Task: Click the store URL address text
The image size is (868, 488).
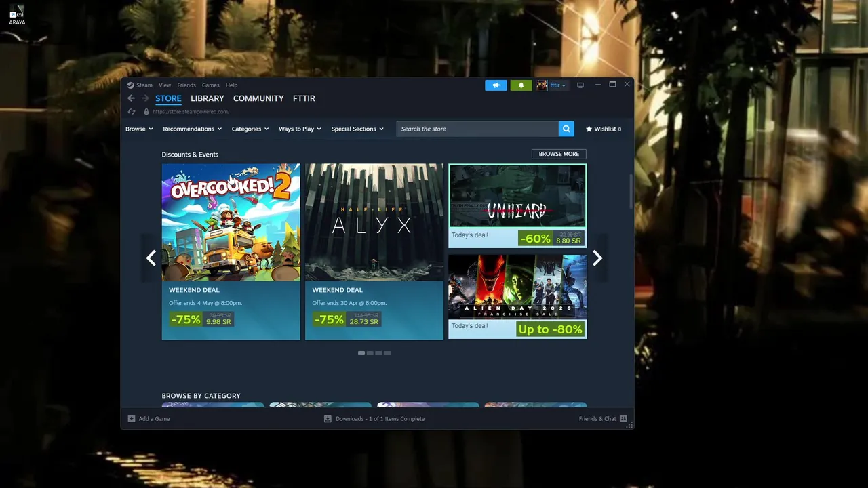Action: click(191, 112)
